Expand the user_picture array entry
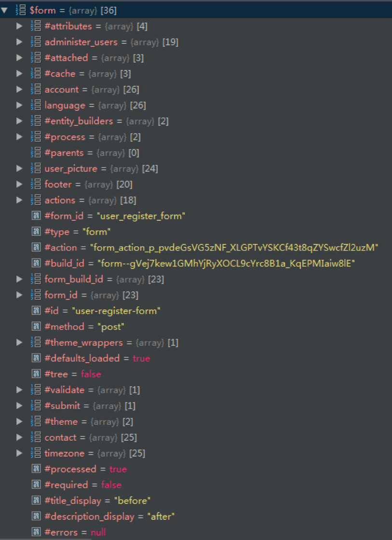The height and width of the screenshot is (540, 392). [x=19, y=168]
